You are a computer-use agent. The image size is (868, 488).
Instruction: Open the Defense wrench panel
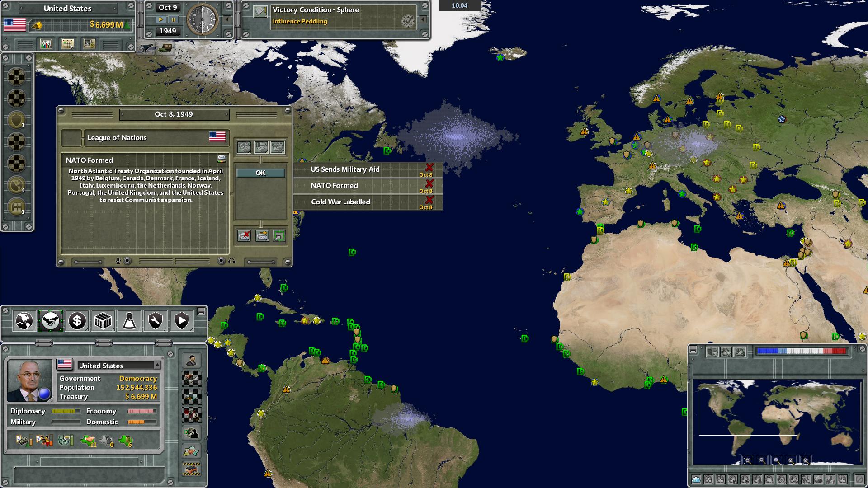155,322
